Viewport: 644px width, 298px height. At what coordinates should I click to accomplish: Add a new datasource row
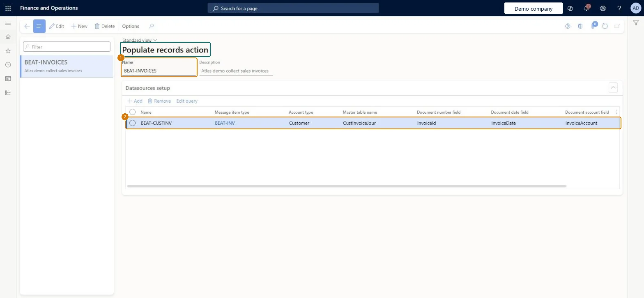135,101
